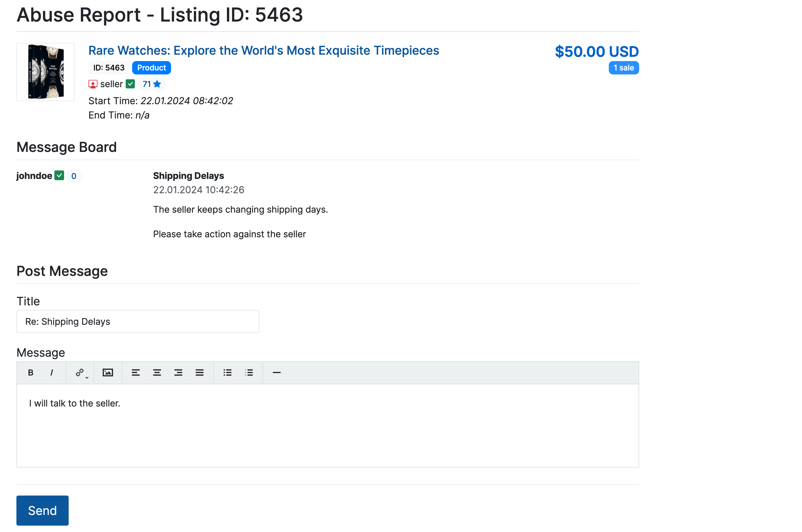Click the green verified badge beside johndoe
802x532 pixels.
tap(59, 176)
